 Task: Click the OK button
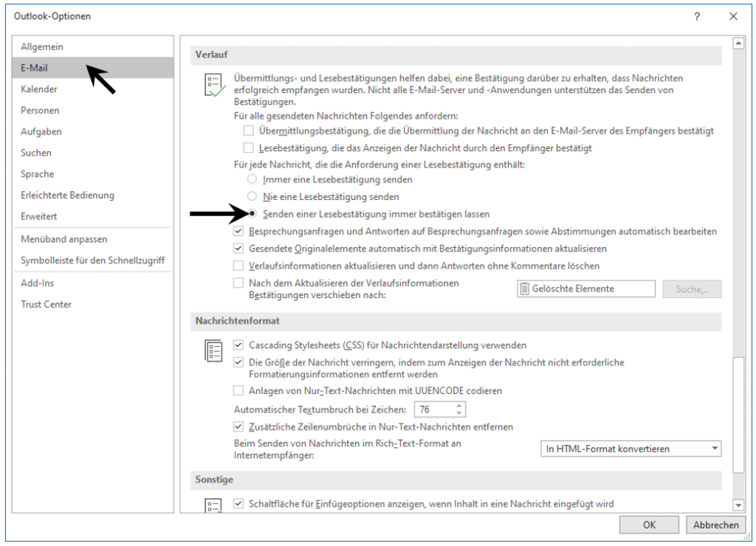click(649, 525)
